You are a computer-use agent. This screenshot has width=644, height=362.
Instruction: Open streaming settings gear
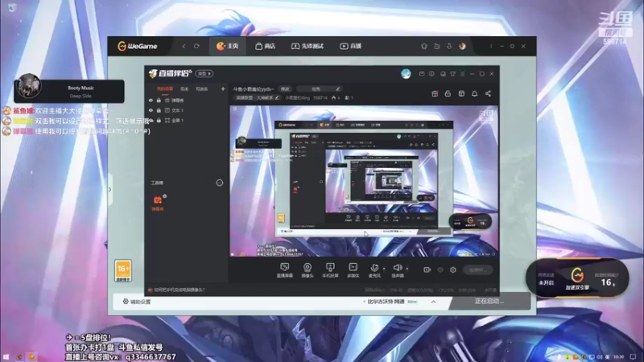point(453,269)
